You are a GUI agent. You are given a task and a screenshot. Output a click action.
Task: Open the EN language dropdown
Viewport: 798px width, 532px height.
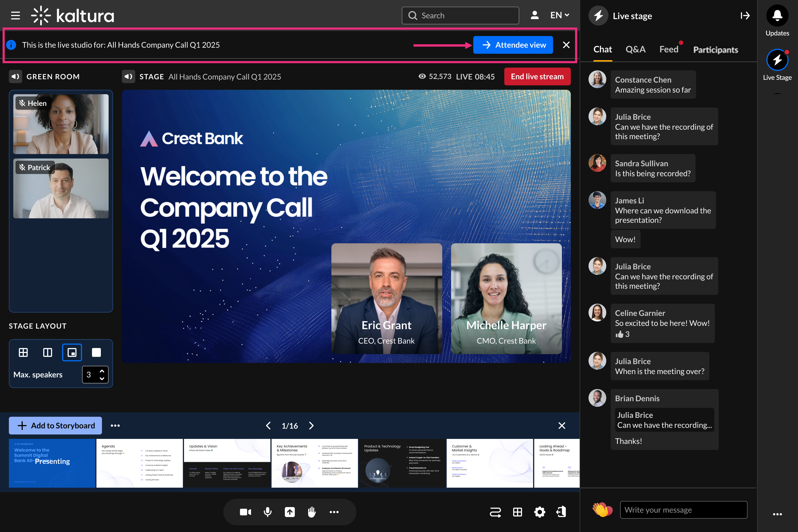click(x=560, y=15)
